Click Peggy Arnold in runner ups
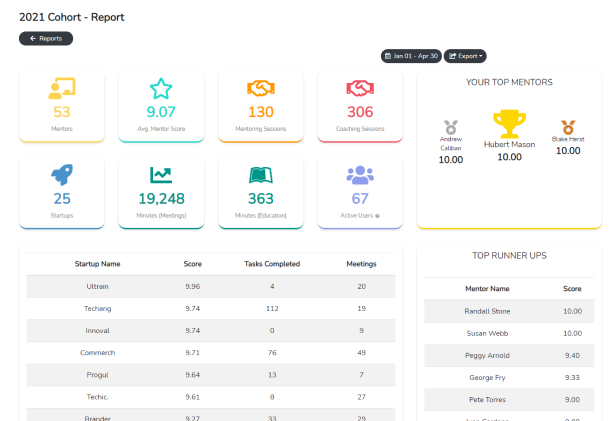This screenshot has height=421, width=613. (x=487, y=355)
